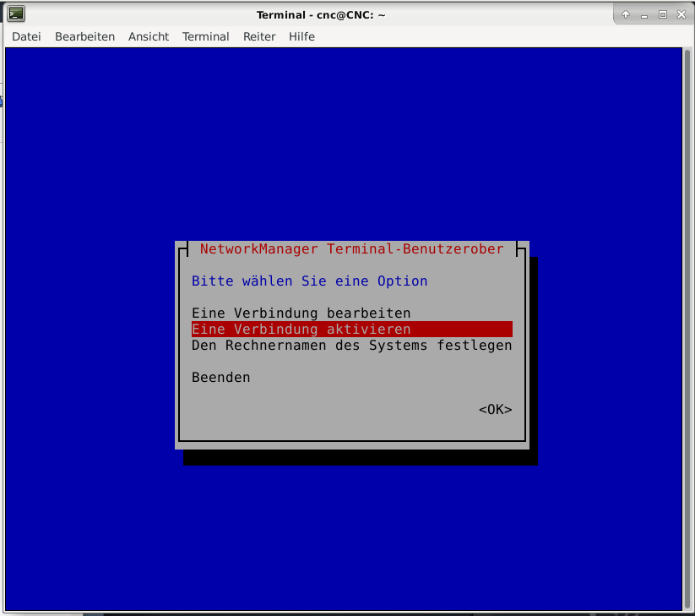Viewport: 695px width, 616px height.
Task: Open the Hilfe menu
Action: [301, 36]
